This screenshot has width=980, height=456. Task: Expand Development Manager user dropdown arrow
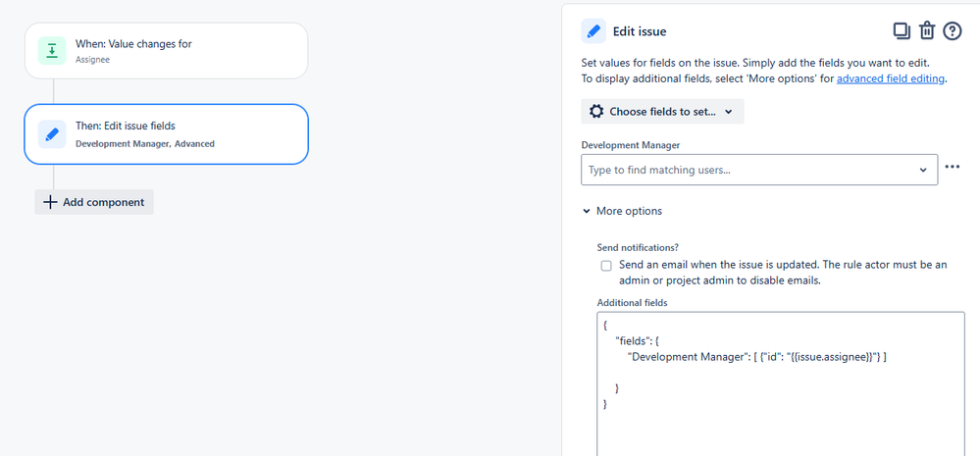[922, 170]
